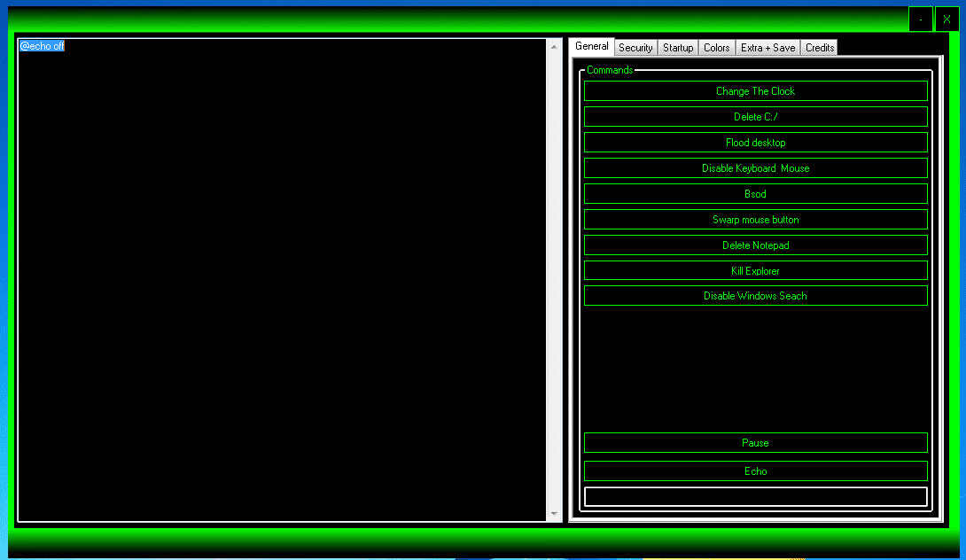
Task: Open the Extra + Save tab
Action: [x=767, y=47]
